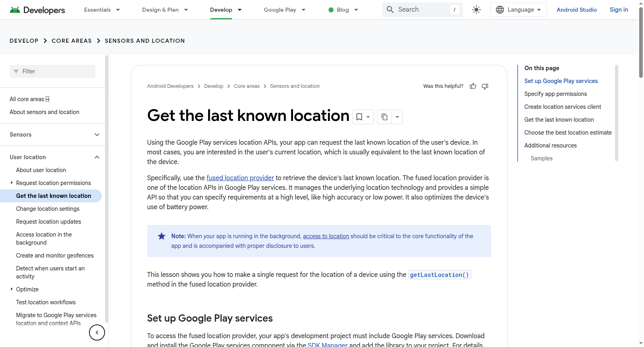Click Develop in article breadcrumb
Image resolution: width=644 pixels, height=347 pixels.
(x=214, y=86)
